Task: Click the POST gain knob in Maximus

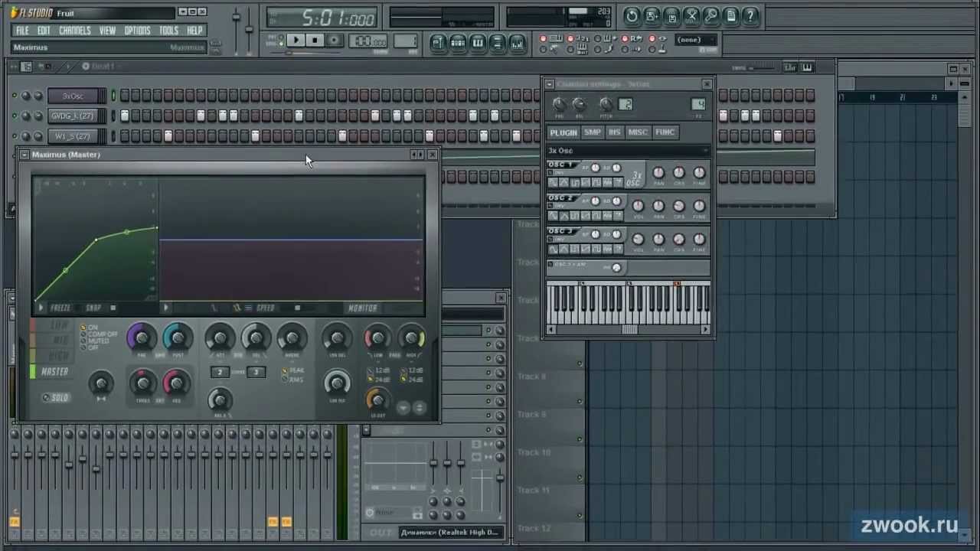Action: click(x=178, y=337)
